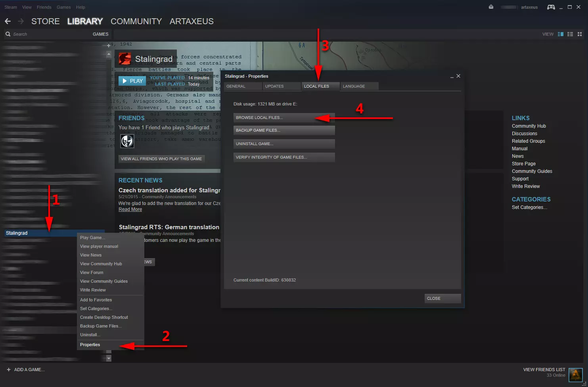Click the plus icon beside Add a Game

pyautogui.click(x=9, y=370)
